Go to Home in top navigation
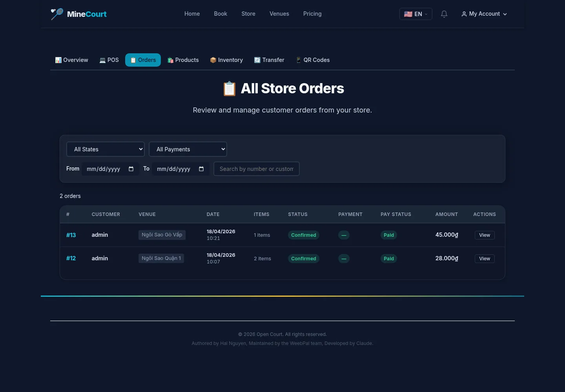Image resolution: width=565 pixels, height=392 pixels. tap(192, 14)
